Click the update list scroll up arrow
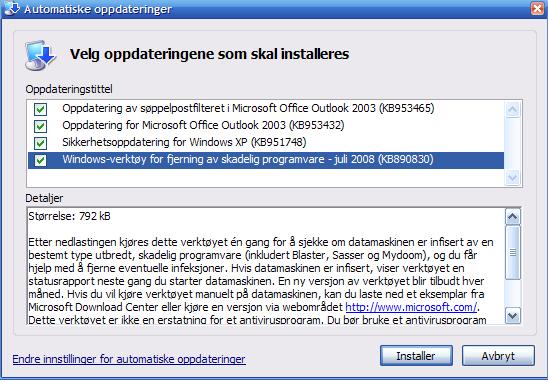 pyautogui.click(x=513, y=110)
